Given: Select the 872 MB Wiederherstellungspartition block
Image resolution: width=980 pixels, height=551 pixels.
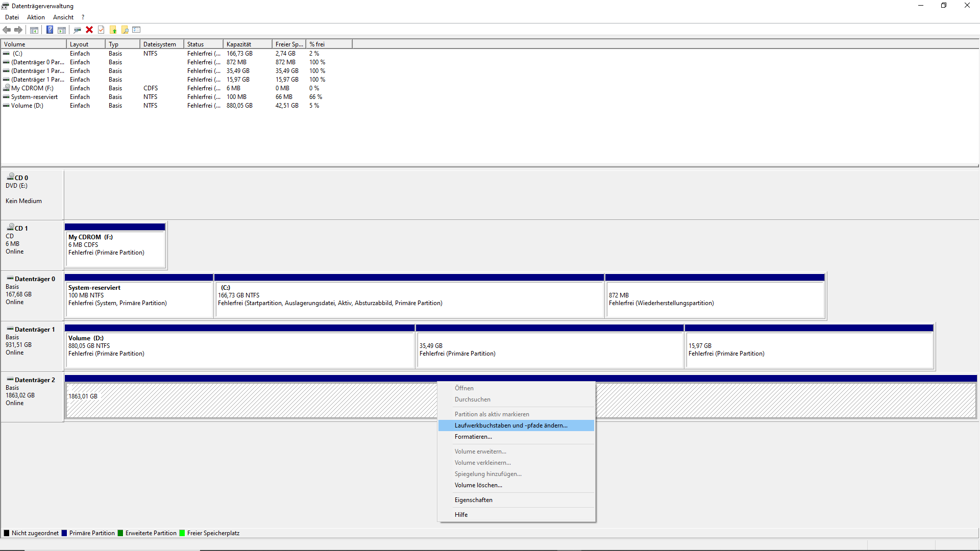Looking at the screenshot, I should click(x=715, y=296).
